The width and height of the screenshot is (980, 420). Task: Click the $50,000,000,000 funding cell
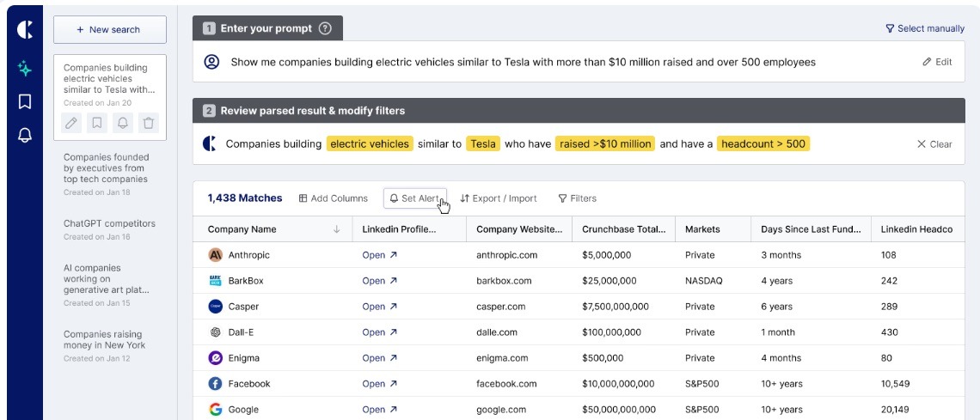[619, 410]
